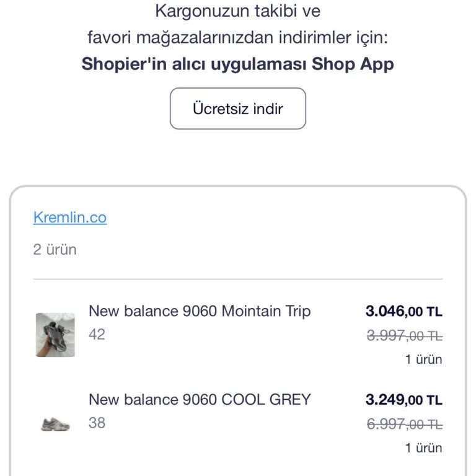Click the favori mağazalarınızdan indirimler için line
The height and width of the screenshot is (476, 476).
click(238, 37)
